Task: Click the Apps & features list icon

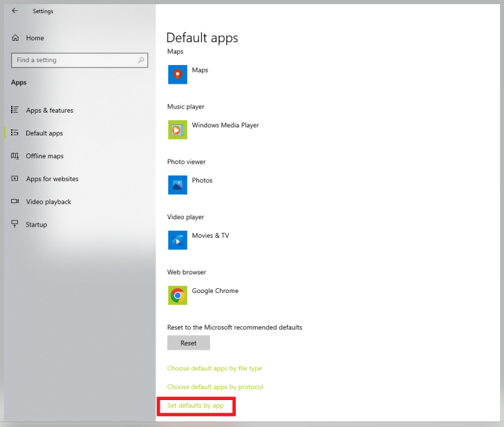Action: (x=15, y=110)
